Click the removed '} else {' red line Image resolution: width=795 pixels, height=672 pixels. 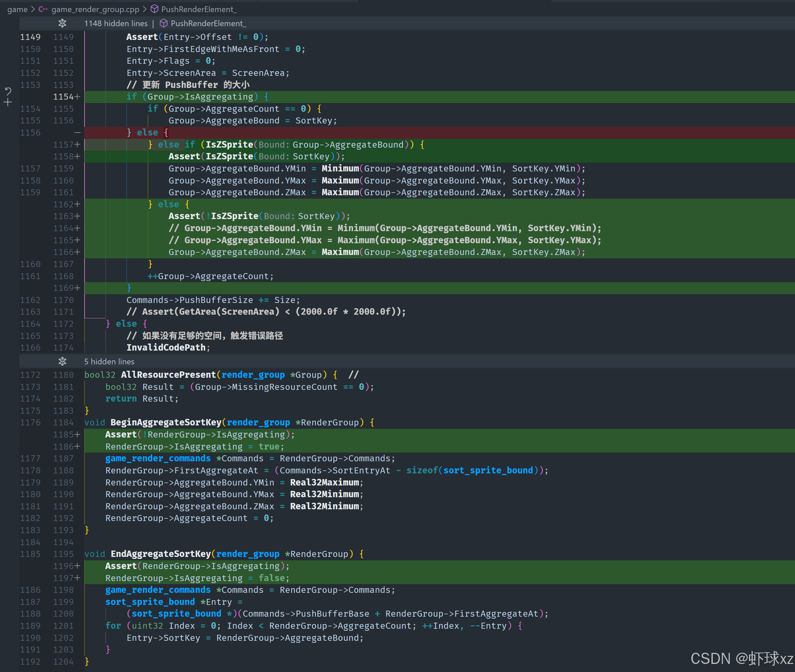[x=147, y=133]
